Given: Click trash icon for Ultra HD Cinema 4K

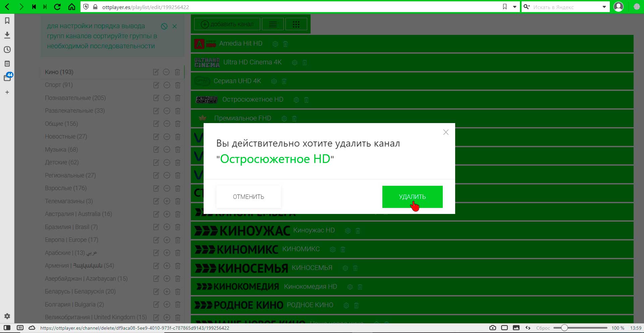Looking at the screenshot, I should click(305, 63).
